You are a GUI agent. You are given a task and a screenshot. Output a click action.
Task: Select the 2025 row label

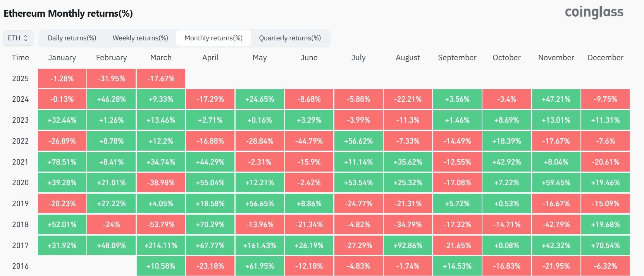tap(20, 78)
